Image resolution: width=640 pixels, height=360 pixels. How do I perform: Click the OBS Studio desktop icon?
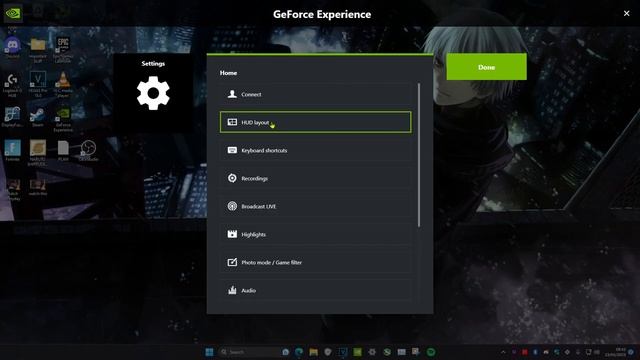click(88, 150)
